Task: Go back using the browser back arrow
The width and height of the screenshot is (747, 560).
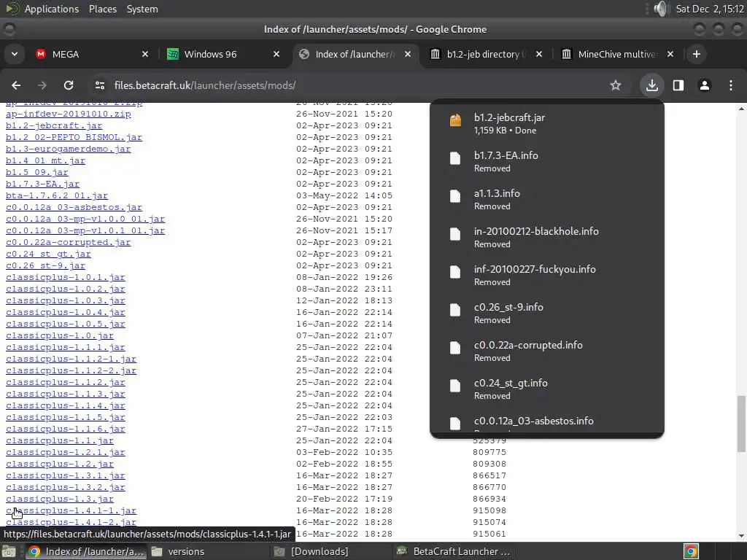Action: [x=16, y=85]
